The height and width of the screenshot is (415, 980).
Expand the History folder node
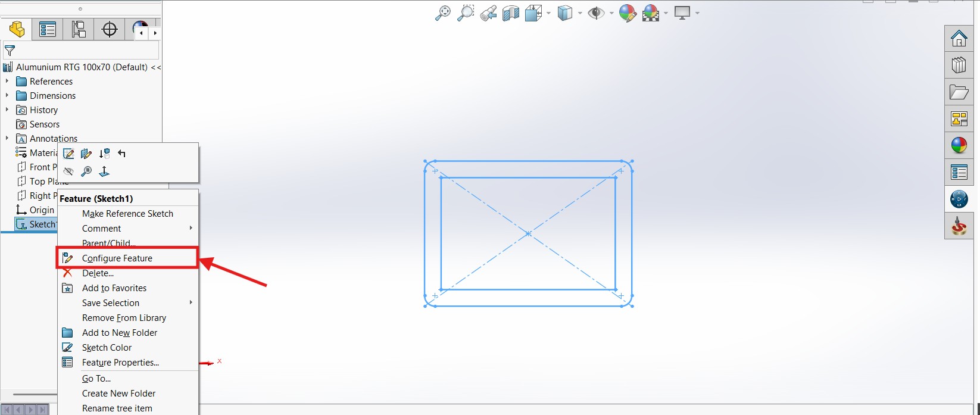coord(7,110)
